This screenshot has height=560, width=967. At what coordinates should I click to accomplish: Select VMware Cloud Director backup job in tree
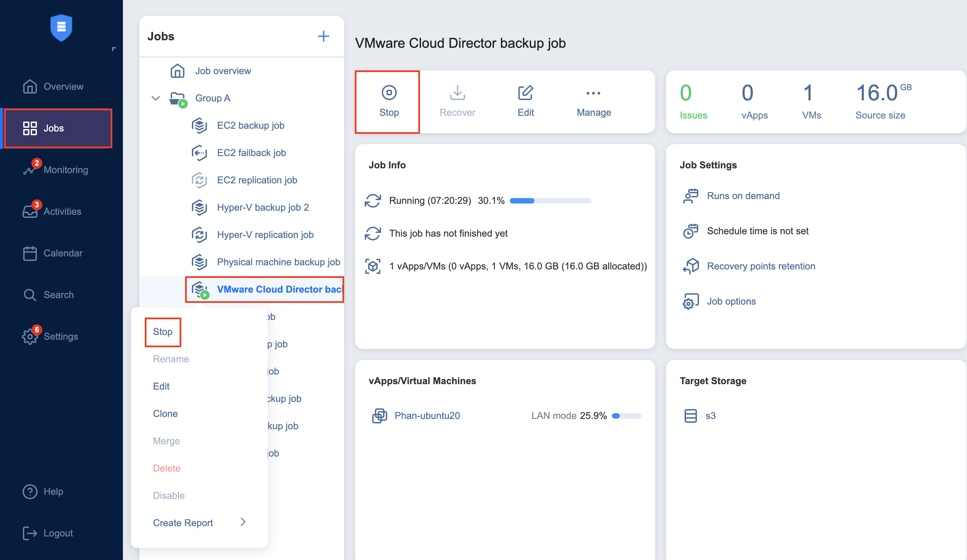click(x=265, y=290)
